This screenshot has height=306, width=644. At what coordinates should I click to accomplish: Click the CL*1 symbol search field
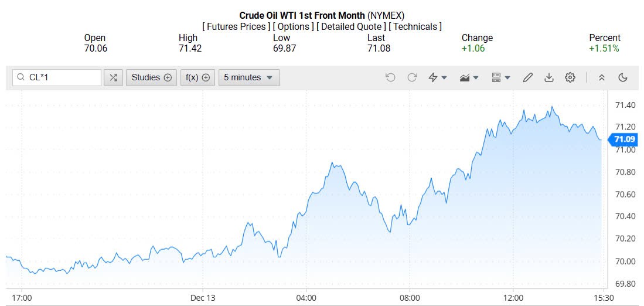click(x=63, y=77)
